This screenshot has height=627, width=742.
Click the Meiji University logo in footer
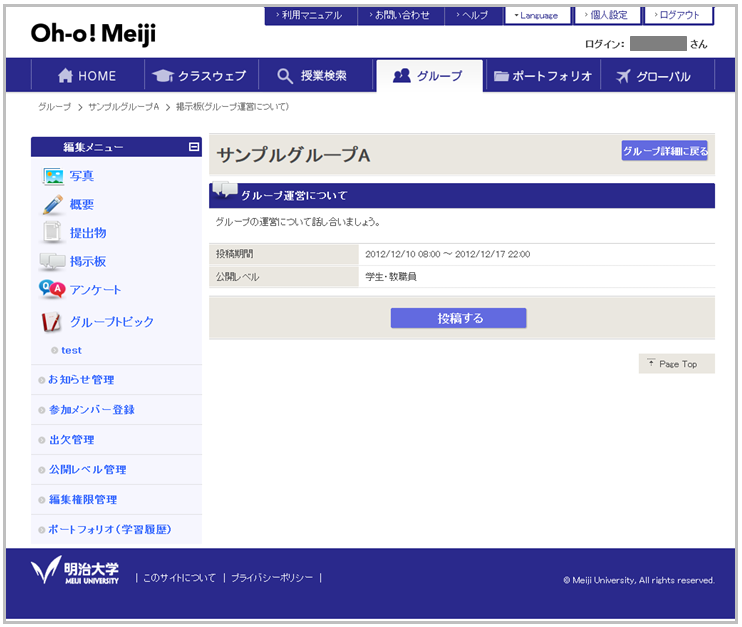pos(75,570)
